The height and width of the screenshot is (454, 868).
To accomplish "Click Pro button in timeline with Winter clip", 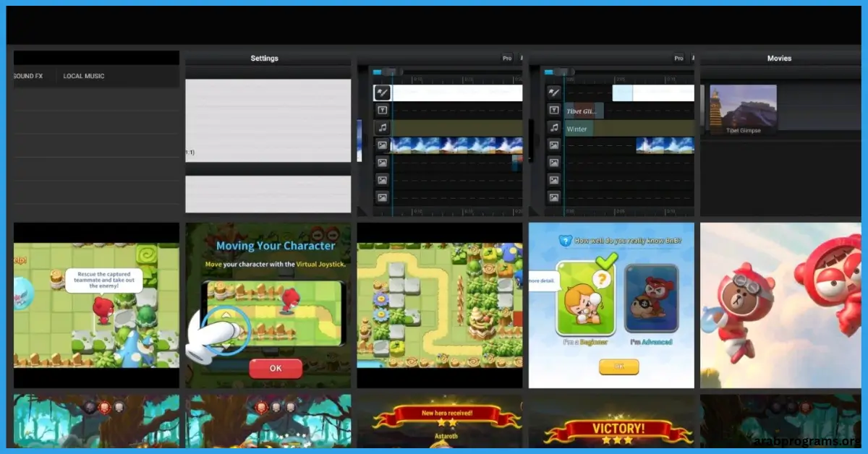I will (x=678, y=59).
